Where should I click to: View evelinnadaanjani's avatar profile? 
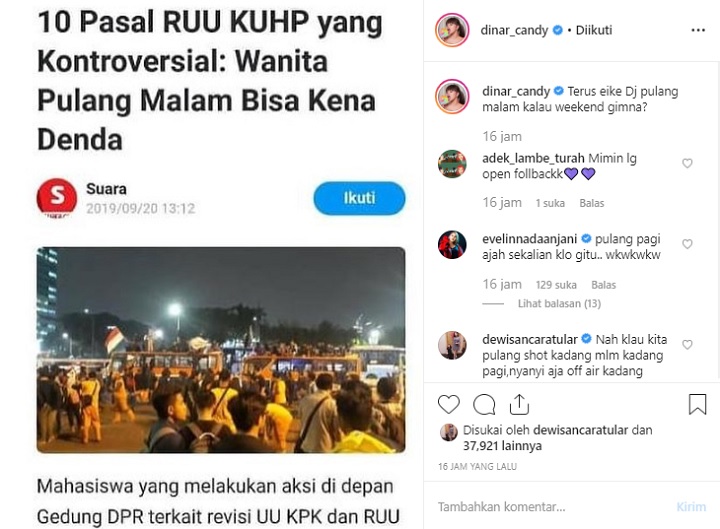452,245
